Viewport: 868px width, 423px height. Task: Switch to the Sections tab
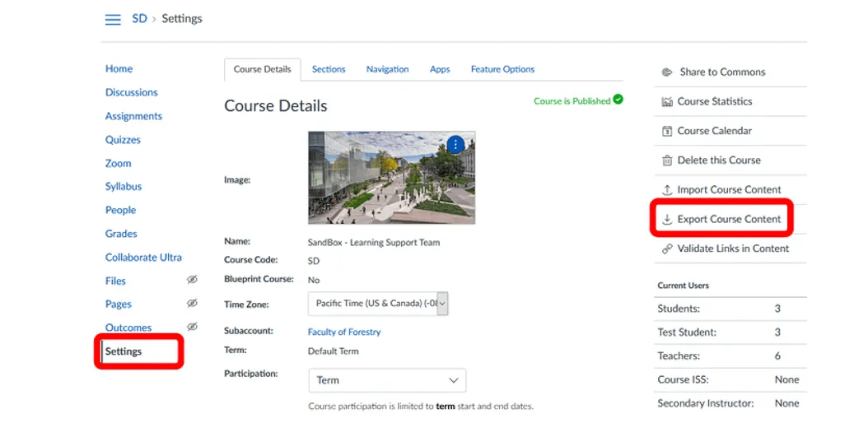tap(329, 70)
